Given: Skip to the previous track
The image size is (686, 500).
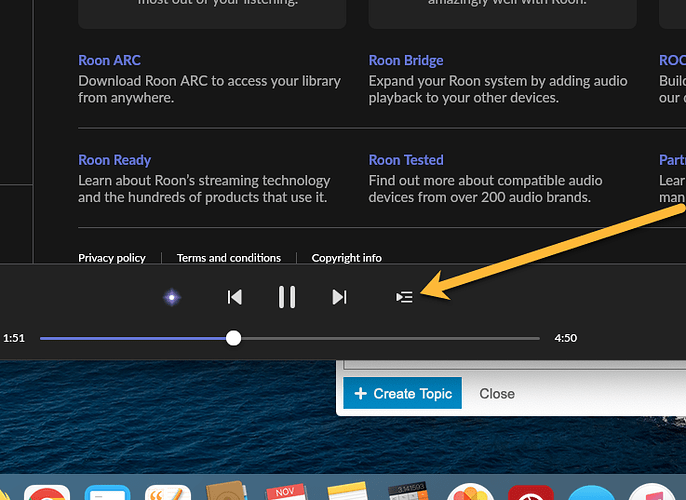Looking at the screenshot, I should pos(234,297).
